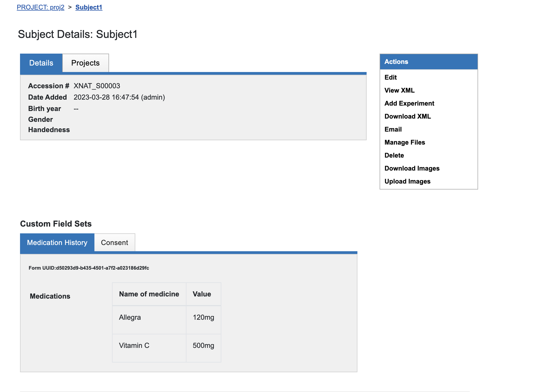The image size is (533, 392).
Task: Click the Actions panel header
Action: 429,62
